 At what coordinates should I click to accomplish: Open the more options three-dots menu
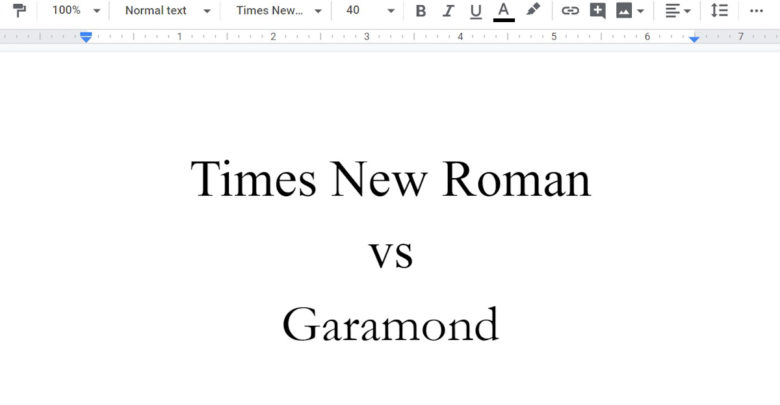pos(756,11)
